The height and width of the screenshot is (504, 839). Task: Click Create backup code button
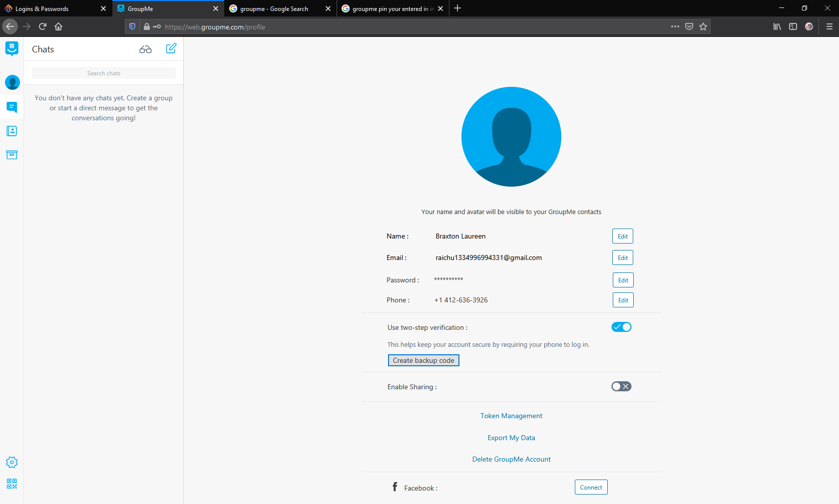[x=423, y=360]
